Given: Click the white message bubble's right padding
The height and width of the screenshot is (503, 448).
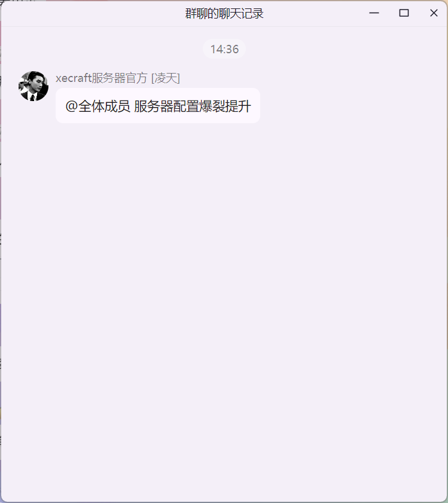Looking at the screenshot, I should (255, 105).
